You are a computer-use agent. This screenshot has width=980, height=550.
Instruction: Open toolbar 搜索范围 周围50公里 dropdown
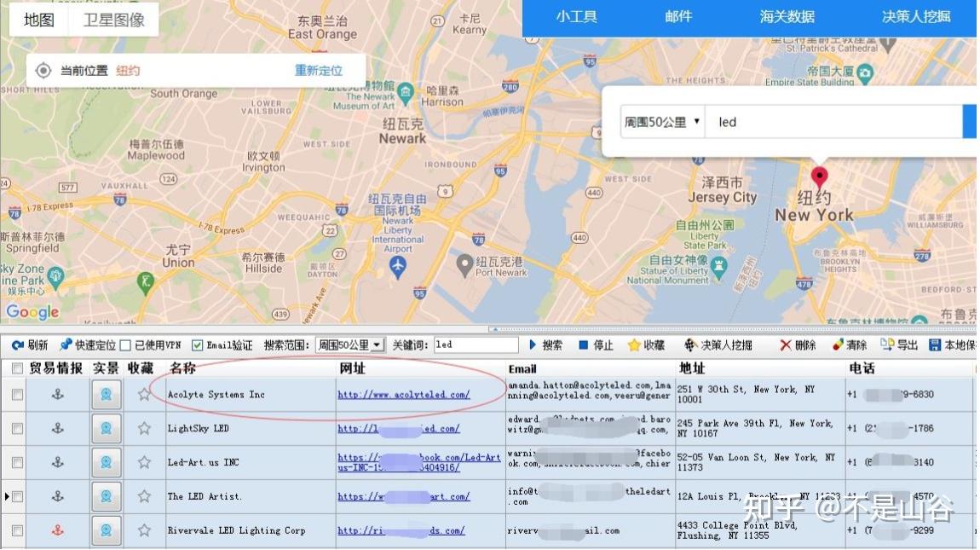350,345
